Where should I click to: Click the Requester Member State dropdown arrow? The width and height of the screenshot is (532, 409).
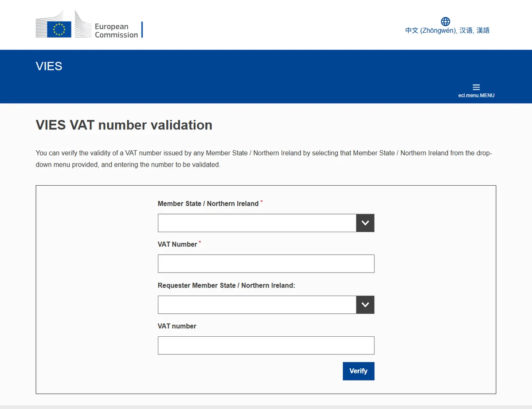point(365,305)
